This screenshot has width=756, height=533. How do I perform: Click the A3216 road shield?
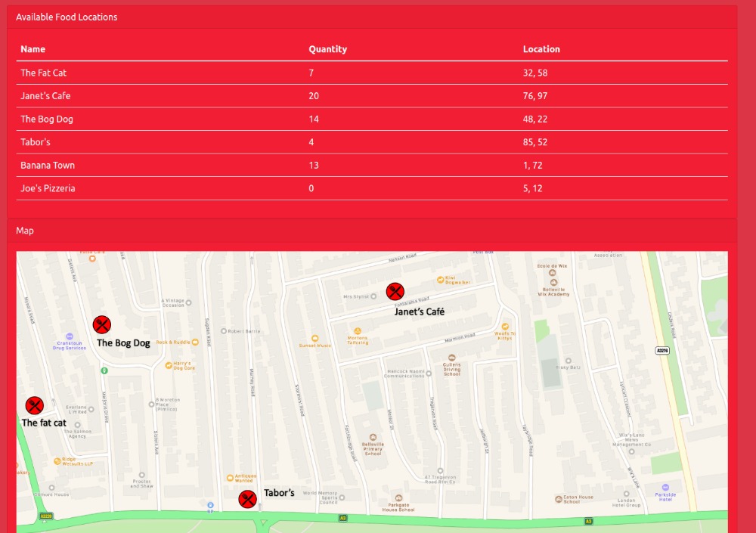(x=662, y=350)
